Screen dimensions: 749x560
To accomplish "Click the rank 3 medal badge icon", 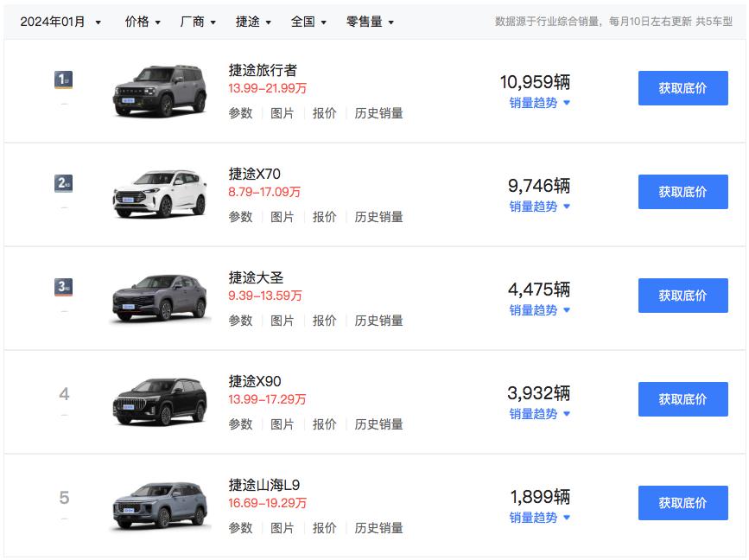I will click(x=63, y=287).
